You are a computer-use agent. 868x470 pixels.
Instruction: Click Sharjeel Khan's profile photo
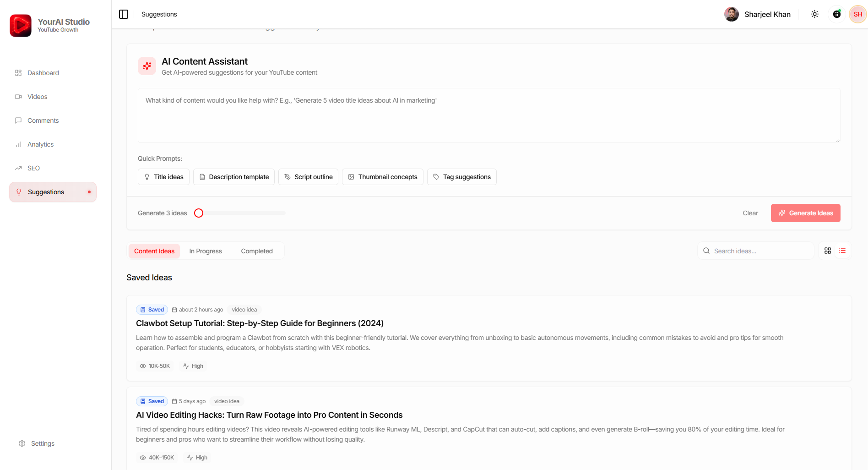(x=732, y=14)
